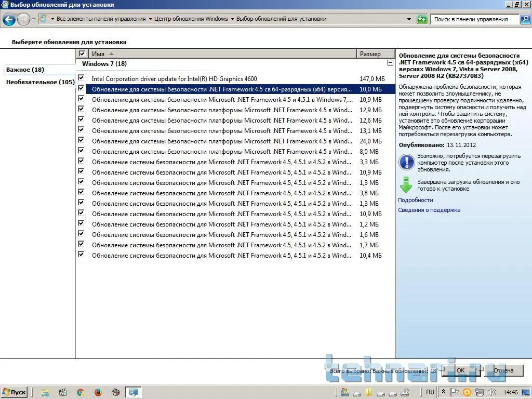Open the 'Подробности' link

click(415, 200)
